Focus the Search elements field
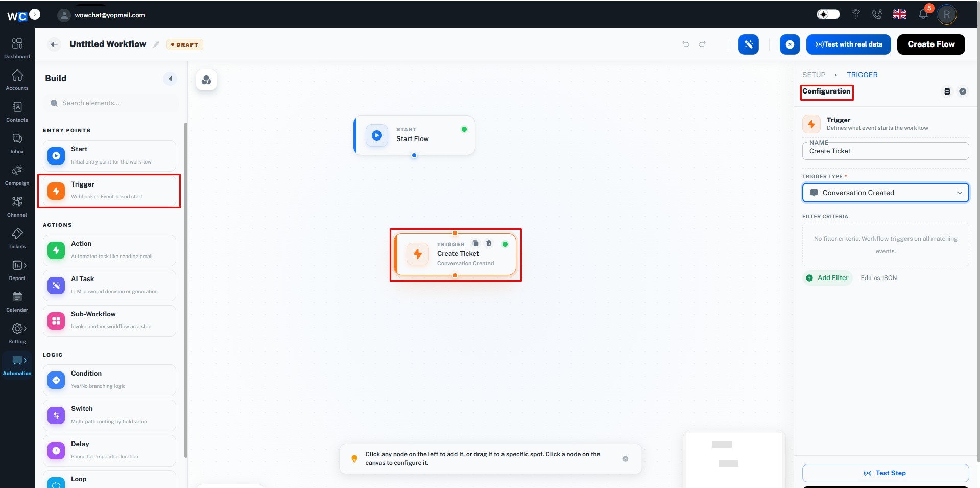The image size is (980, 488). tap(111, 103)
